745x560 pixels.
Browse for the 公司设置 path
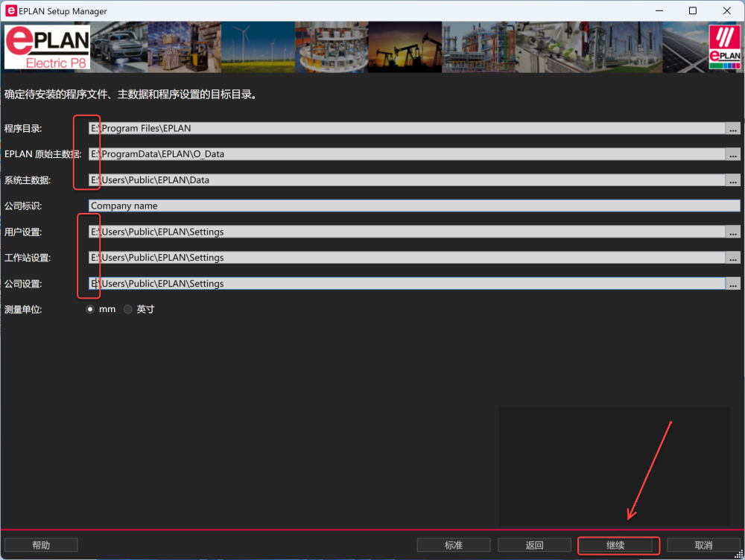coord(734,283)
